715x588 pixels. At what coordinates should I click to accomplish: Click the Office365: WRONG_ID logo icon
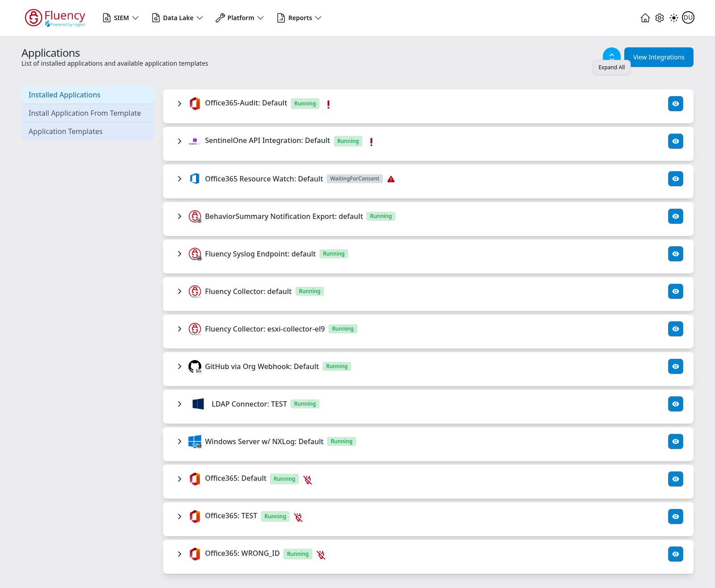click(x=195, y=554)
